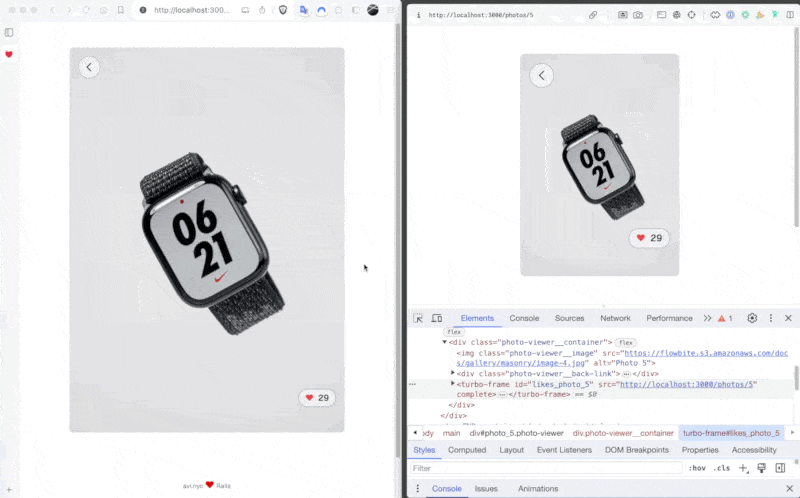The image size is (800, 498).
Task: Click the back arrow in right browser photo
Action: [x=542, y=76]
